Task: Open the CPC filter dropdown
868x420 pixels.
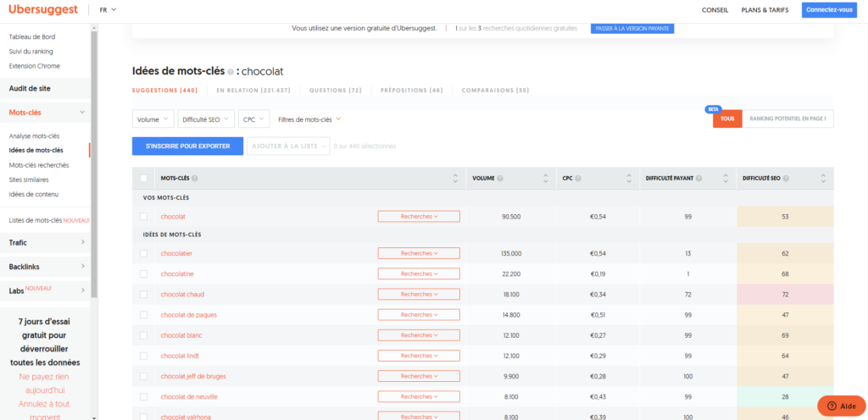Action: [254, 119]
